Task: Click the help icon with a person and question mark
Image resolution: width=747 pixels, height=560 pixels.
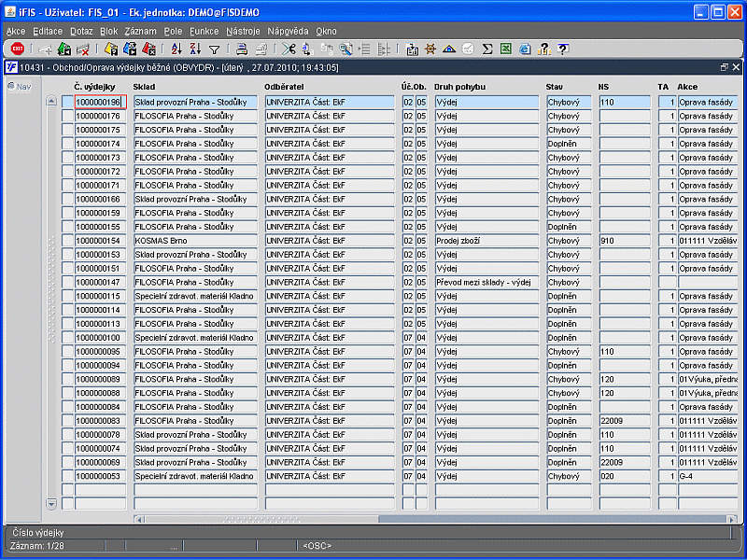Action: [543, 49]
